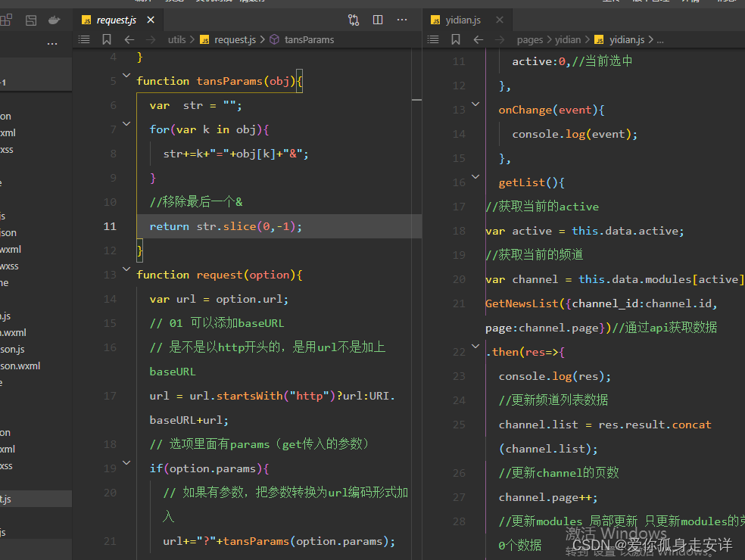Open more actions menu for request.js editor
745x560 pixels.
pos(402,20)
